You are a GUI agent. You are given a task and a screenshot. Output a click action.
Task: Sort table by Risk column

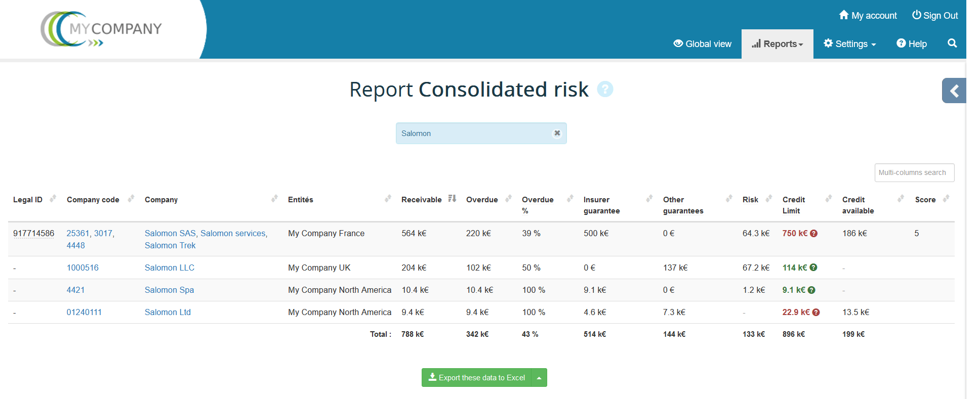point(769,199)
